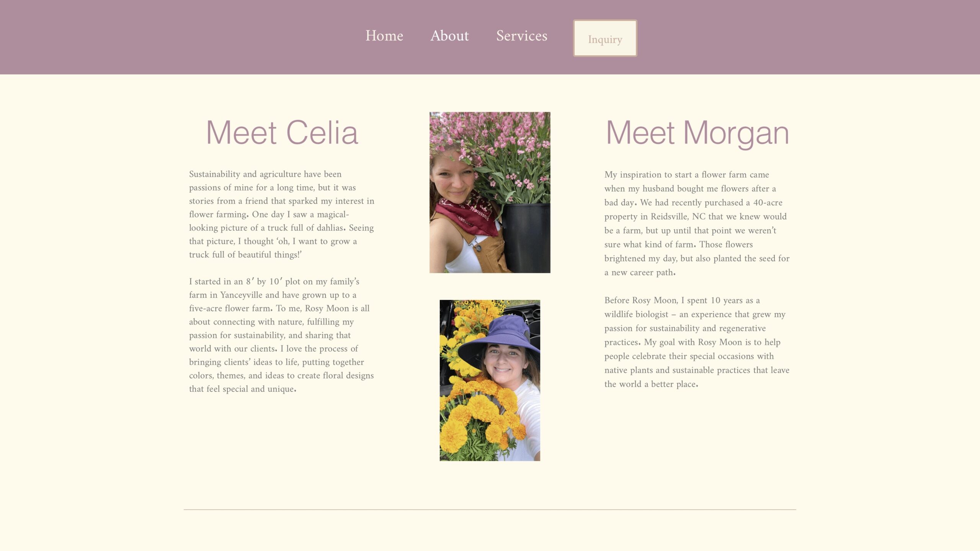Go to the About page

449,36
